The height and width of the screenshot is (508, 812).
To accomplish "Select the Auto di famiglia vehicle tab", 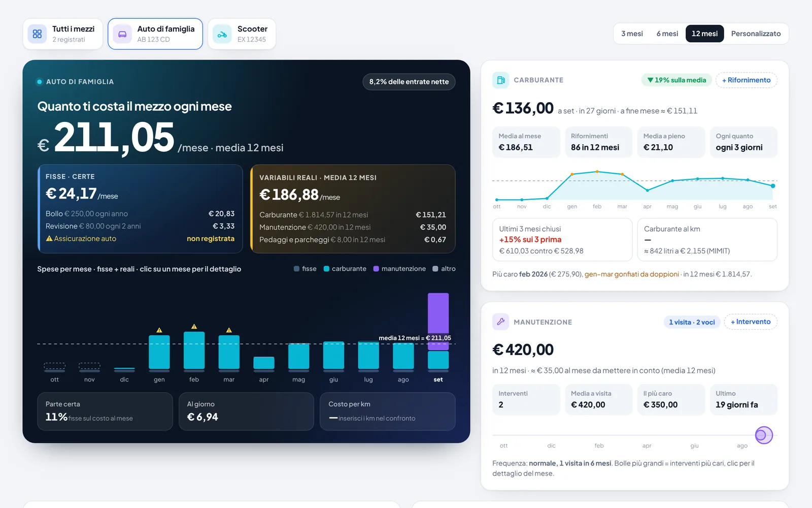I will tap(155, 34).
